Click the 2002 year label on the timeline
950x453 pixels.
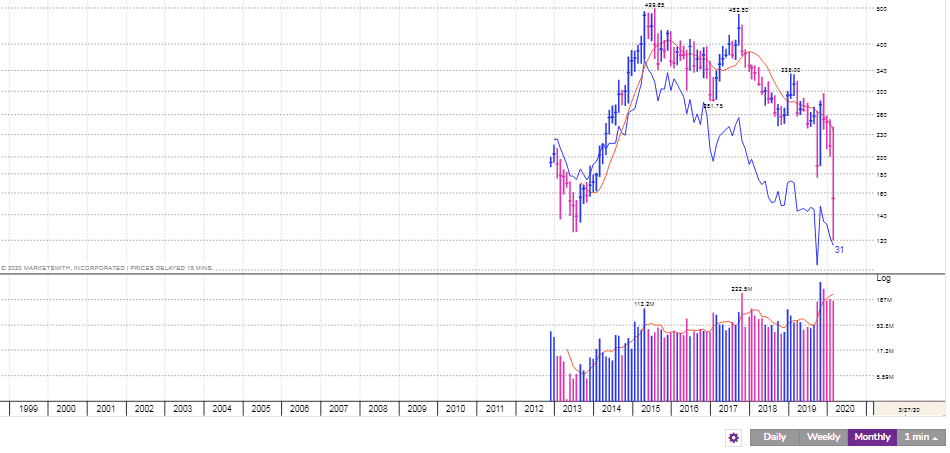click(x=144, y=409)
